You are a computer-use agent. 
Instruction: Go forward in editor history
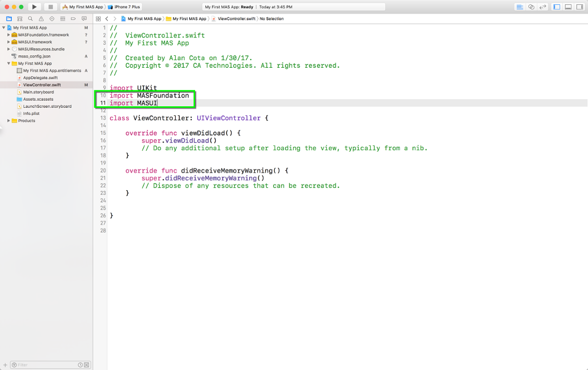tap(115, 19)
